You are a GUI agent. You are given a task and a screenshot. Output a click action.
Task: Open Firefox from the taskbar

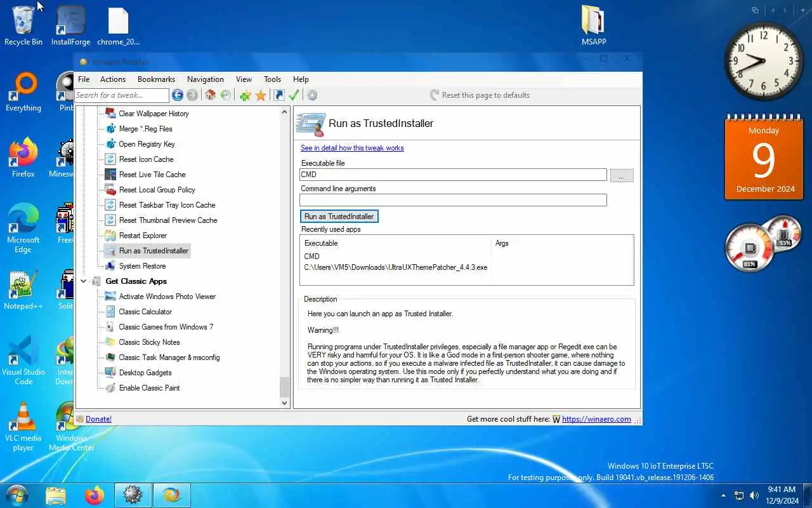click(x=95, y=495)
